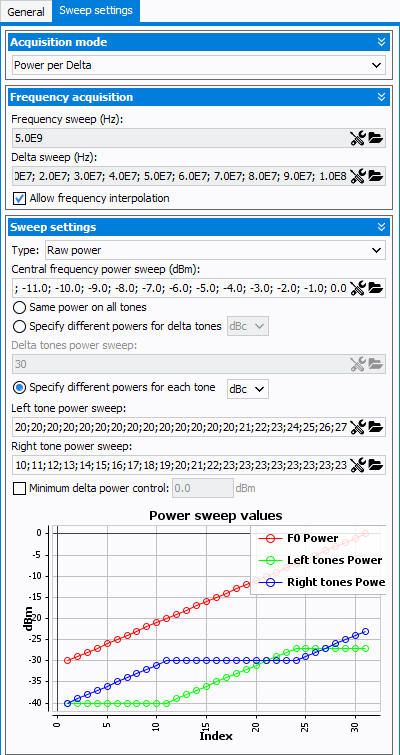Open Left tone power sweep tools icon
400x755 pixels.
coord(358,427)
